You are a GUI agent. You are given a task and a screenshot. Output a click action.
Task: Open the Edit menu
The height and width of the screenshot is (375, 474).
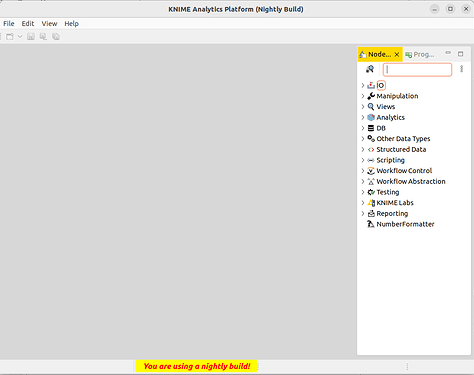(28, 24)
